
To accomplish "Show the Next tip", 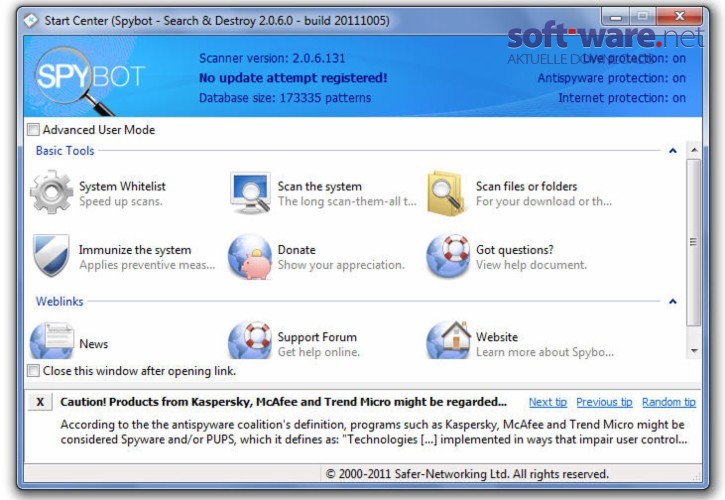I will point(548,402).
